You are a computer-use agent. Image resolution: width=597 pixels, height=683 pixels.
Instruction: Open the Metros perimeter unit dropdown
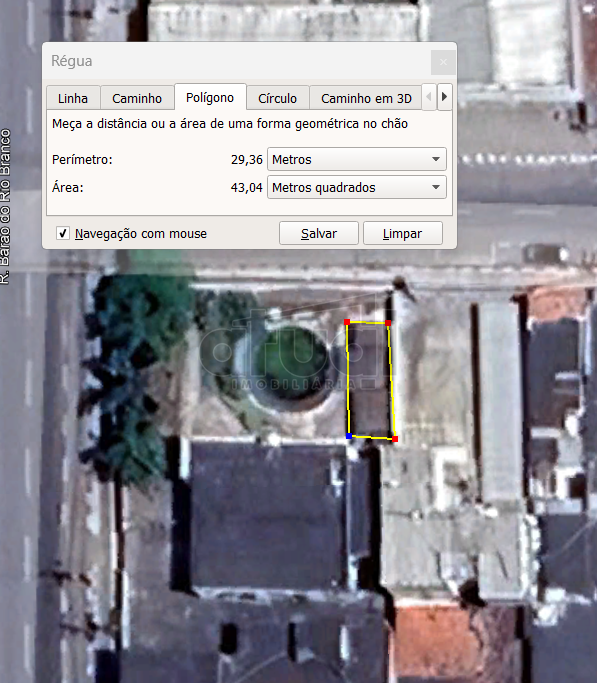[357, 159]
